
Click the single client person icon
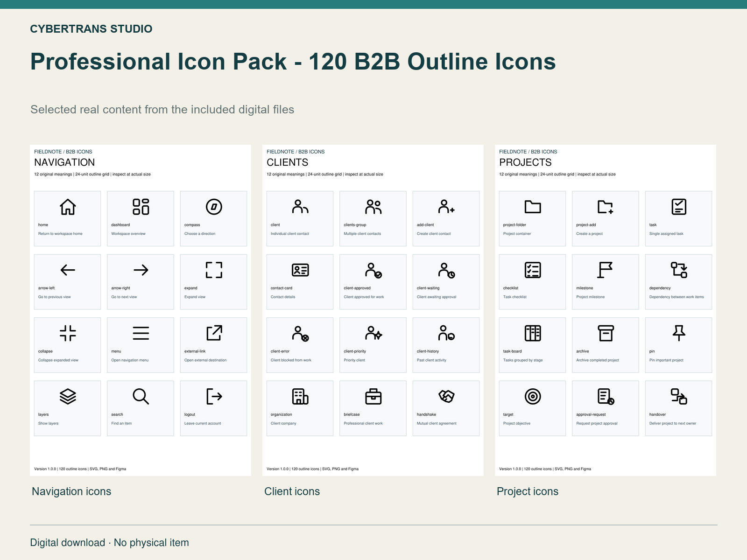pyautogui.click(x=300, y=207)
